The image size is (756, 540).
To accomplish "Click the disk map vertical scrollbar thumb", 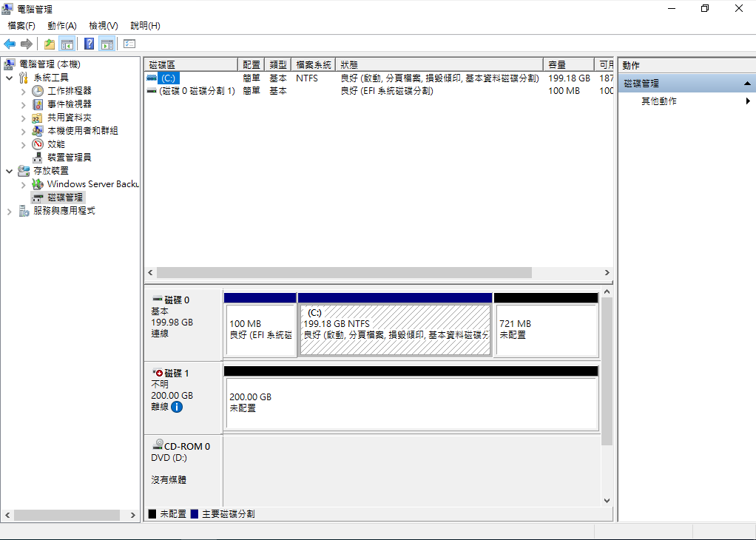I will 607,371.
